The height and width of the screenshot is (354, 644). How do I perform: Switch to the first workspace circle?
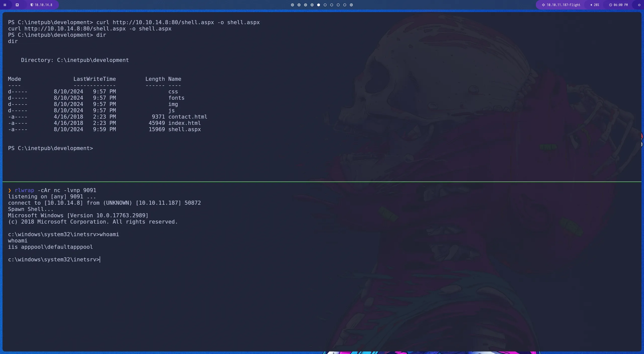click(x=292, y=5)
